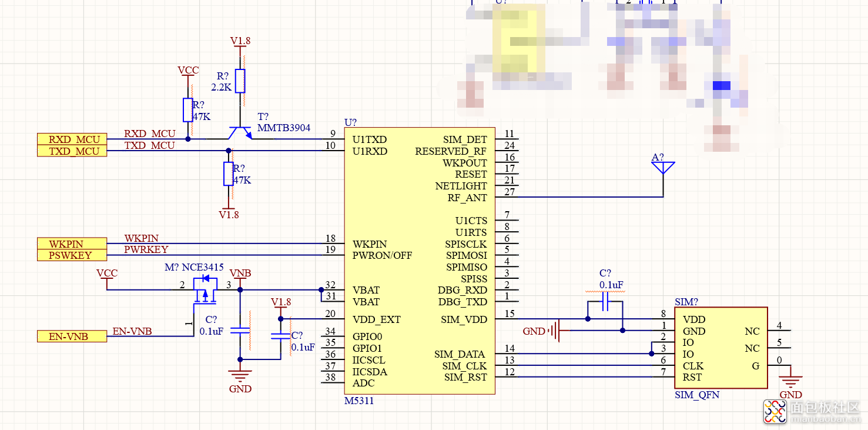The height and width of the screenshot is (430, 868).
Task: Select the PSWKEY yellow port symbol
Action: click(x=72, y=255)
